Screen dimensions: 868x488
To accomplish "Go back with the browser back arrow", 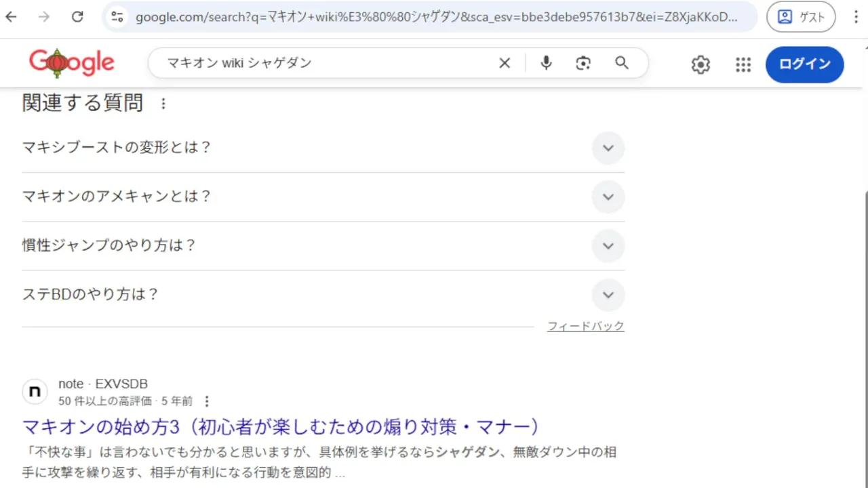I will click(11, 17).
